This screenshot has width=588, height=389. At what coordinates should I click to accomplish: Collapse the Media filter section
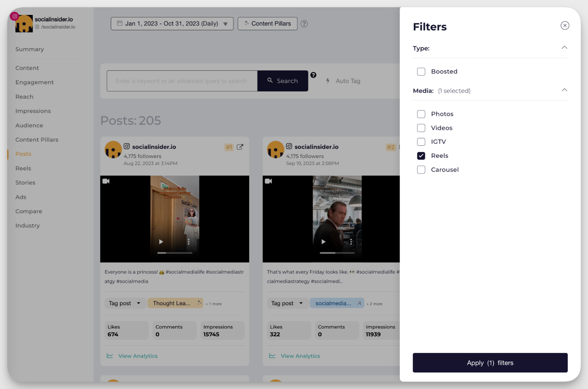(x=564, y=90)
